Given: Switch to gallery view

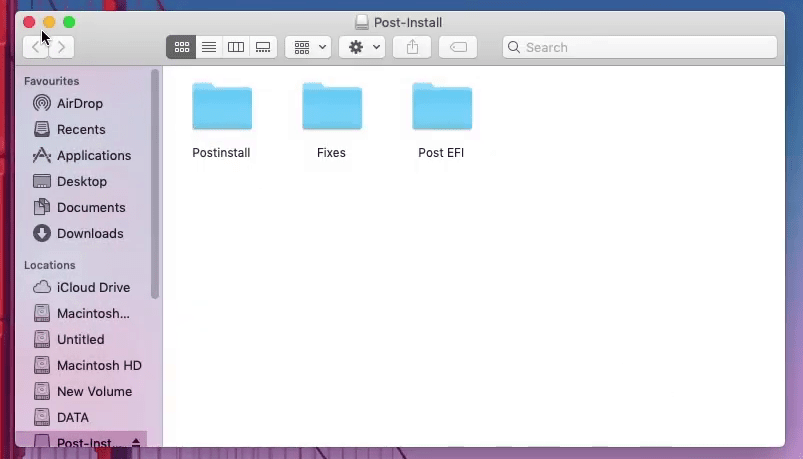Looking at the screenshot, I should 263,47.
